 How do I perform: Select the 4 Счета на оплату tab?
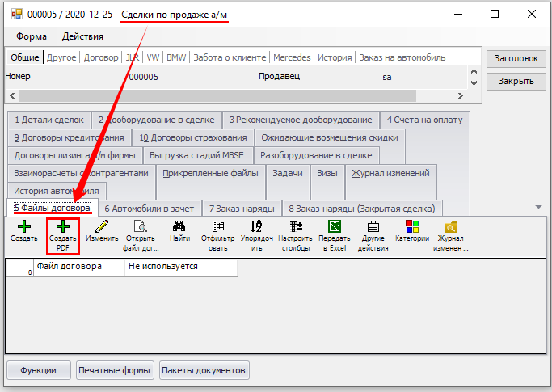tap(424, 120)
